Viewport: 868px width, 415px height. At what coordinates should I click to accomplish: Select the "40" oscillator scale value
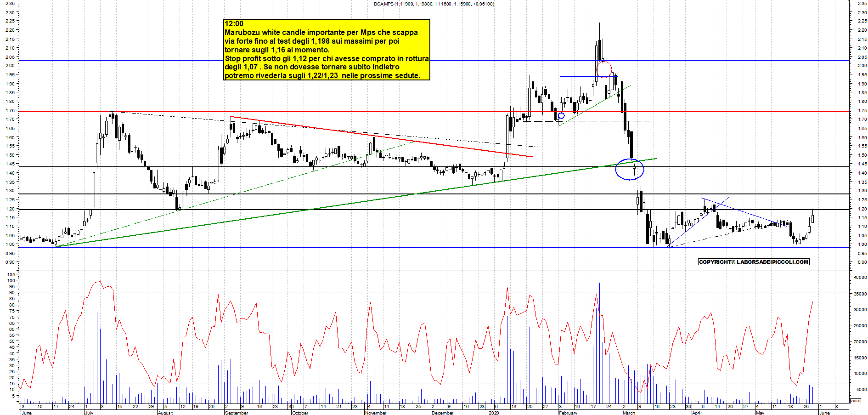point(12,353)
